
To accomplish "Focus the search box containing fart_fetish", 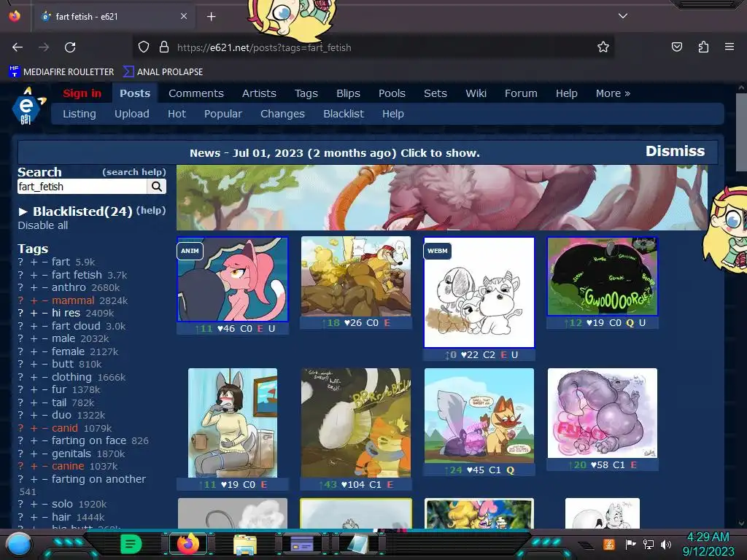I will 82,187.
